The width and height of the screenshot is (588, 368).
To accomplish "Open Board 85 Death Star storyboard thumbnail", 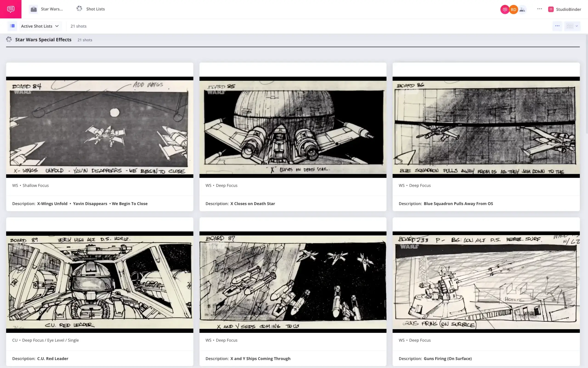I will (293, 127).
